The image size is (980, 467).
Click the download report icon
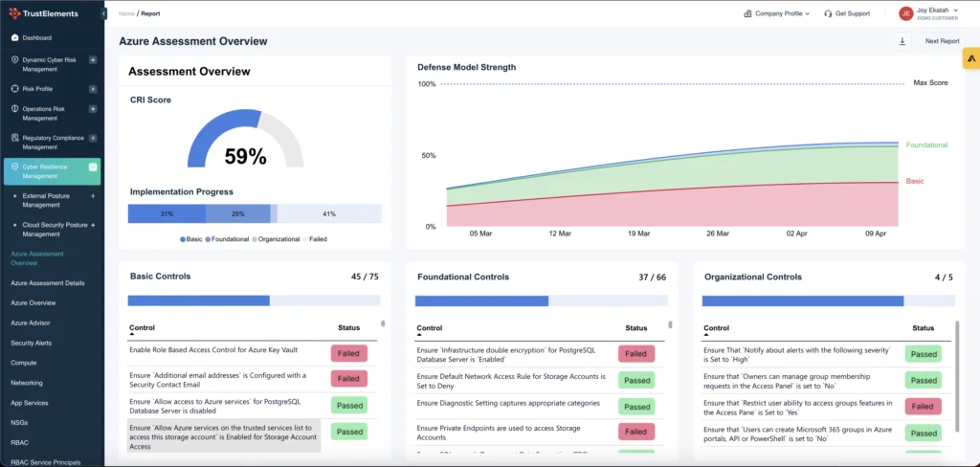[902, 41]
